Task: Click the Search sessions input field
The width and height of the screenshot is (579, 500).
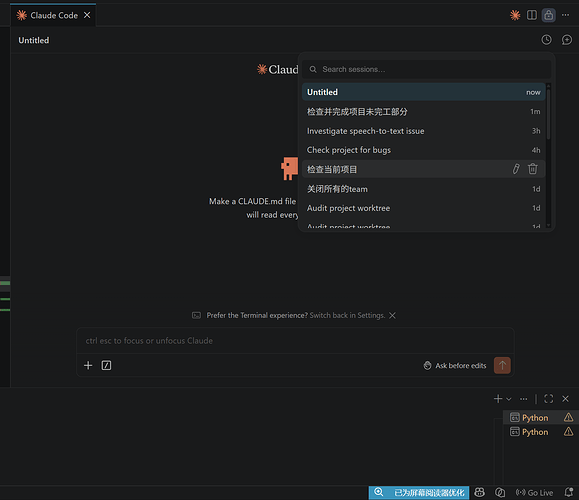Action: pyautogui.click(x=426, y=69)
